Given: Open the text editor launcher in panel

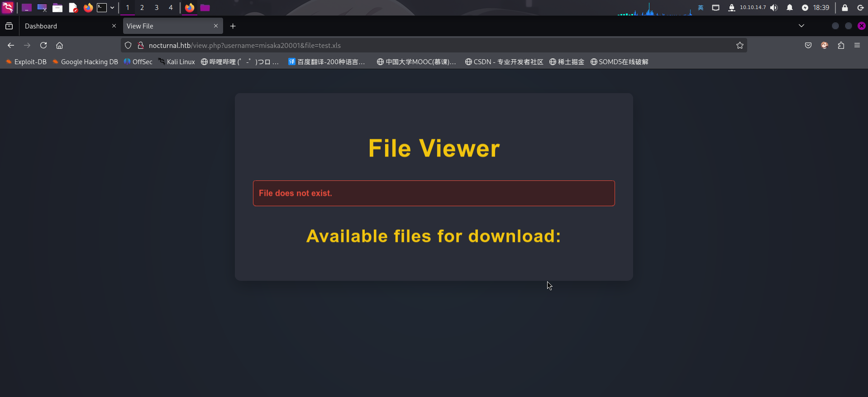Looking at the screenshot, I should [73, 8].
